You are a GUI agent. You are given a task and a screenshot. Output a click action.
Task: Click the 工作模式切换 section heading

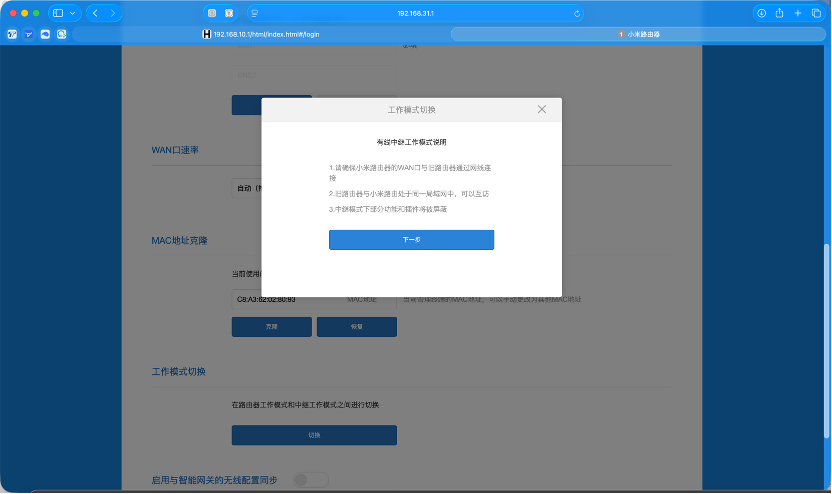(x=178, y=371)
